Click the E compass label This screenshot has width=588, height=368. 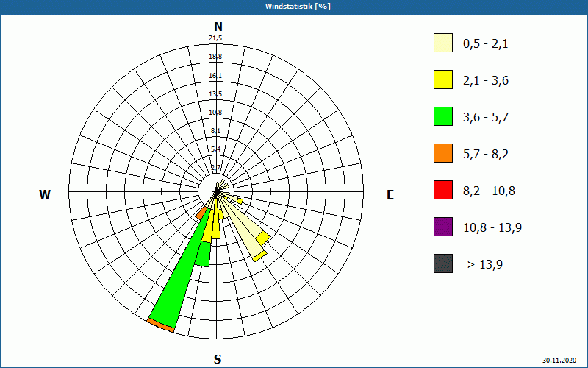pos(390,194)
